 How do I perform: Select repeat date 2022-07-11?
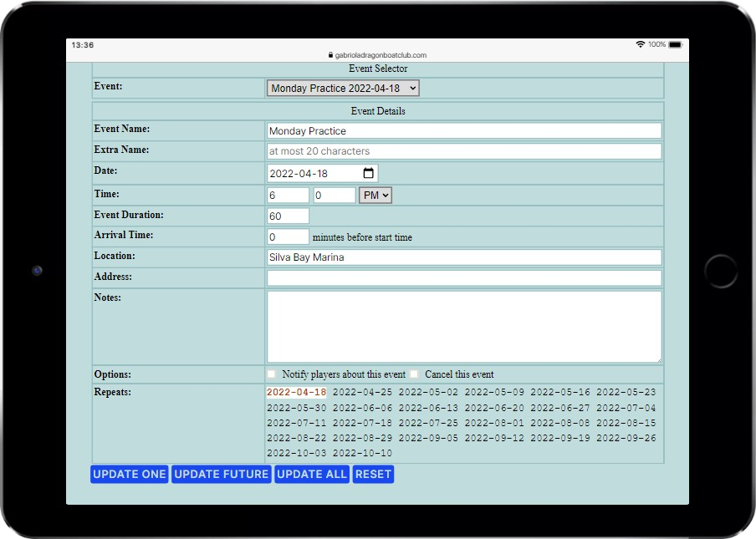[x=297, y=423]
